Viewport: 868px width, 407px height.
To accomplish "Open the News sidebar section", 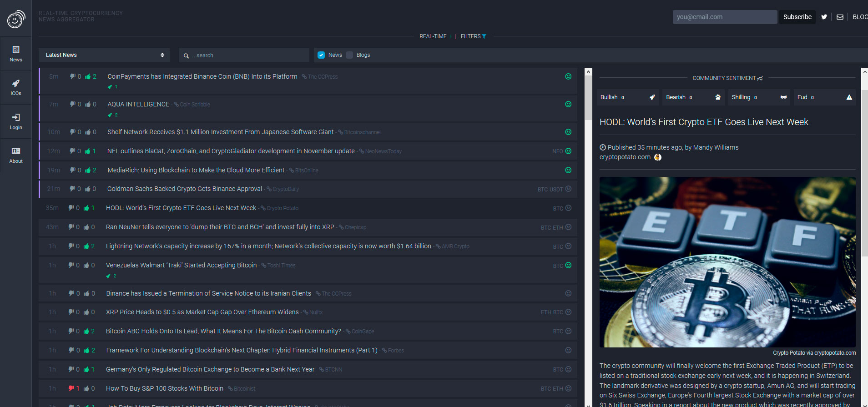I will click(16, 54).
